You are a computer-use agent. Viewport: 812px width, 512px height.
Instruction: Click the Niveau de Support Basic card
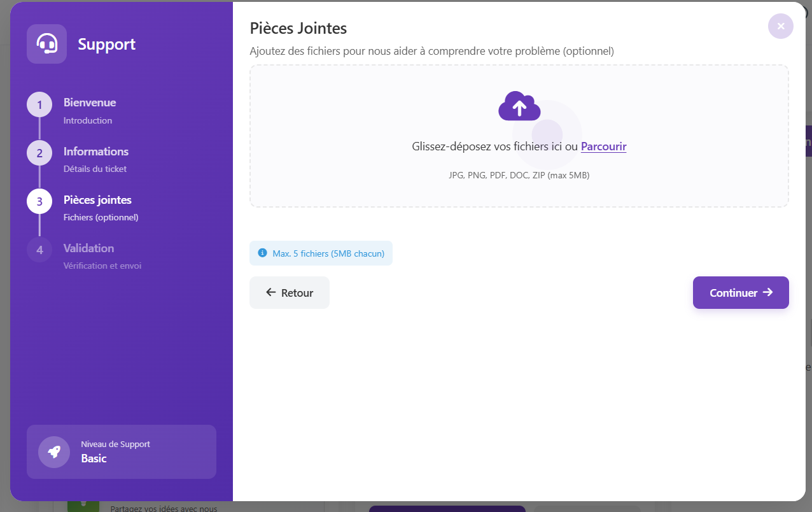122,452
